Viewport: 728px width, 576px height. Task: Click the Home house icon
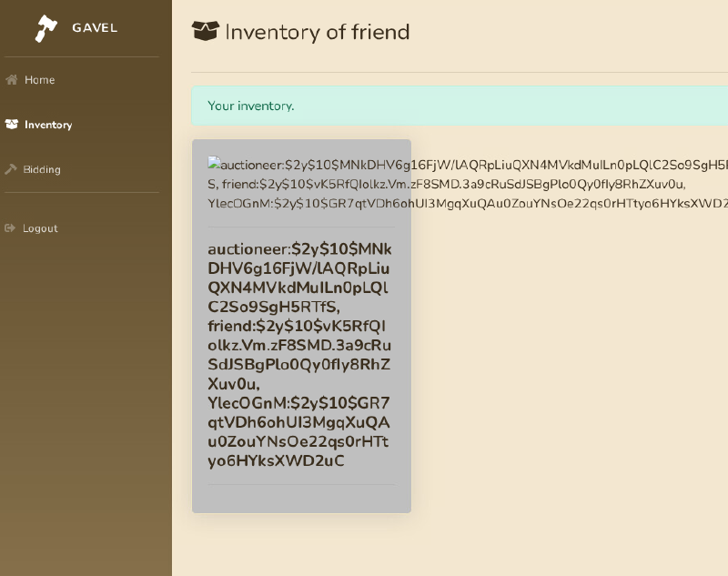pos(12,80)
